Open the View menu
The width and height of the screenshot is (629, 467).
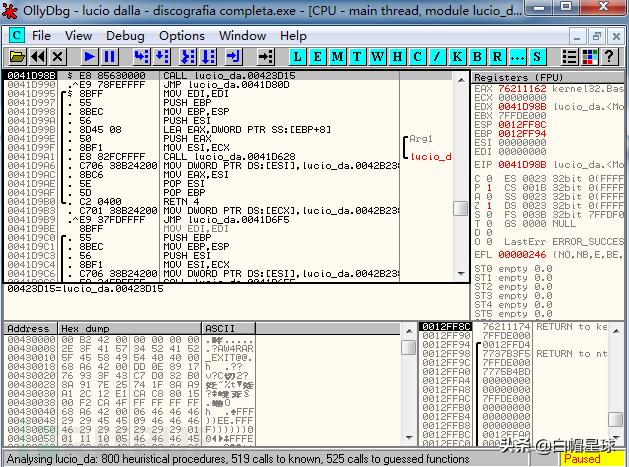[x=78, y=35]
